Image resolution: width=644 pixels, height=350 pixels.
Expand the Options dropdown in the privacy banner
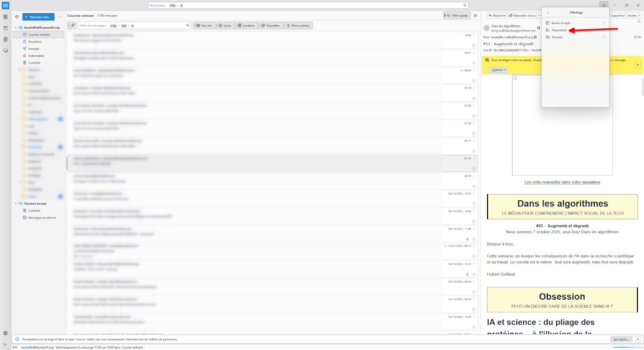498,70
